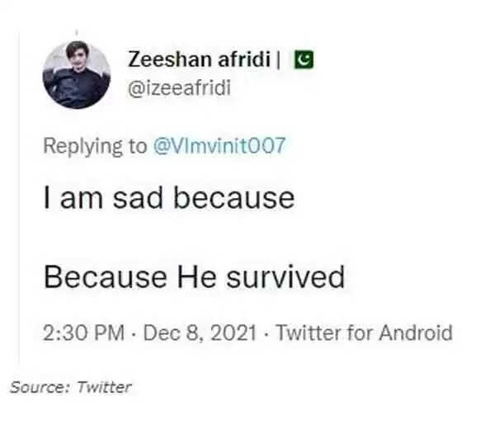
Task: Click the vertical bar separator after name
Action: coord(278,59)
